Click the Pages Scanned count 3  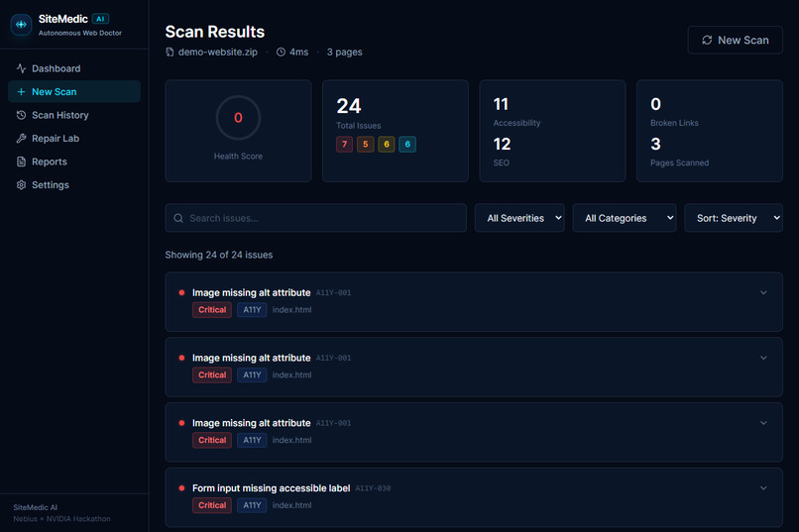pos(655,144)
